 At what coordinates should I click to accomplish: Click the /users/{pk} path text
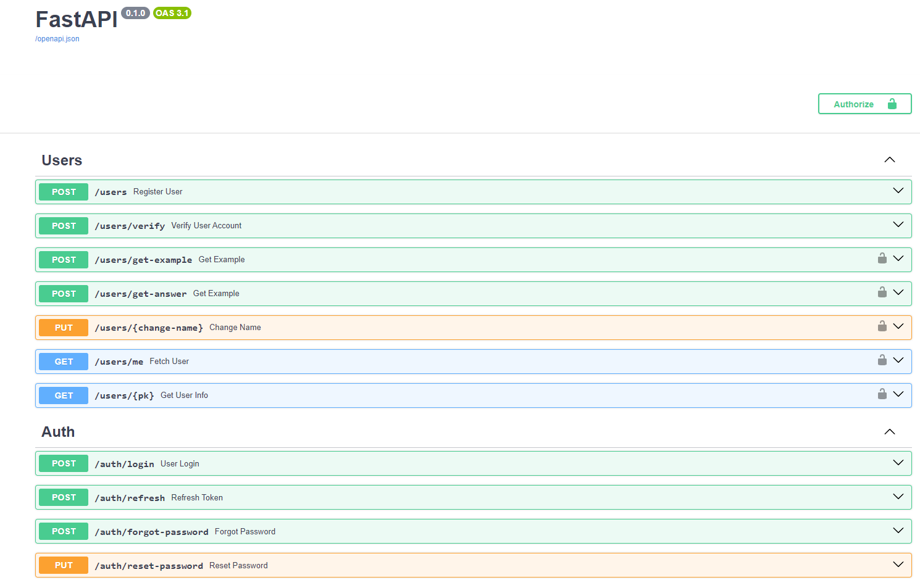point(124,395)
